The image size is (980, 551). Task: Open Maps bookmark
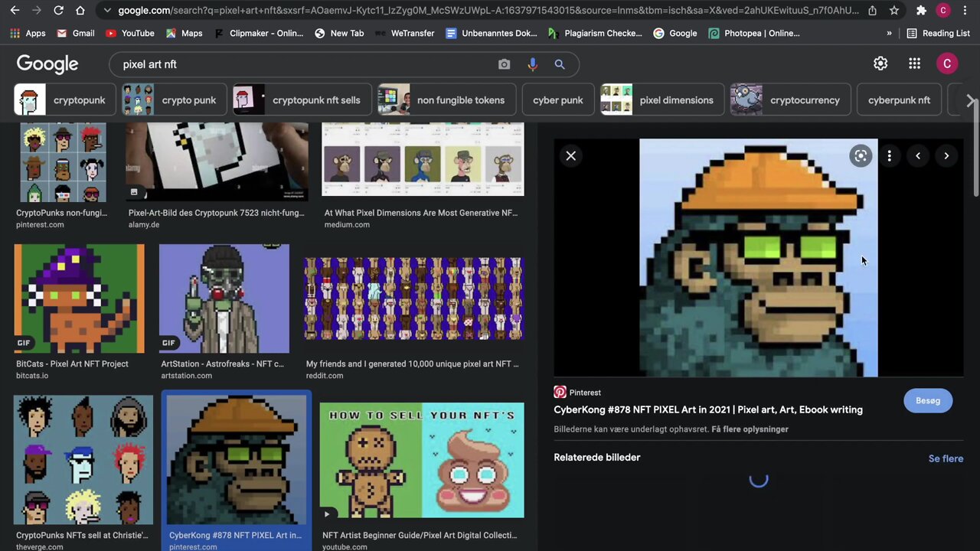pyautogui.click(x=184, y=34)
